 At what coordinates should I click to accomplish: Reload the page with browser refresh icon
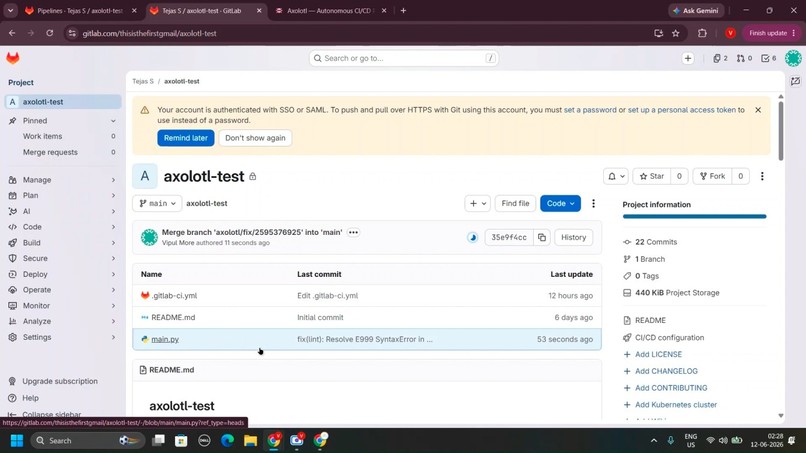(49, 33)
